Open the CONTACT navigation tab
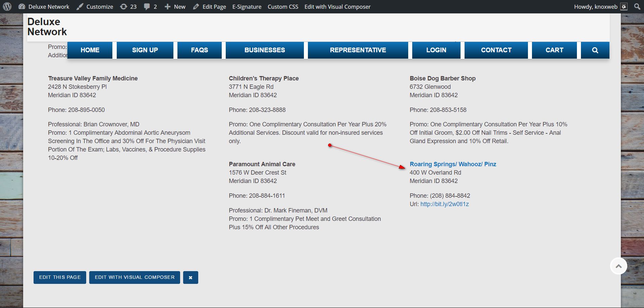 point(496,50)
